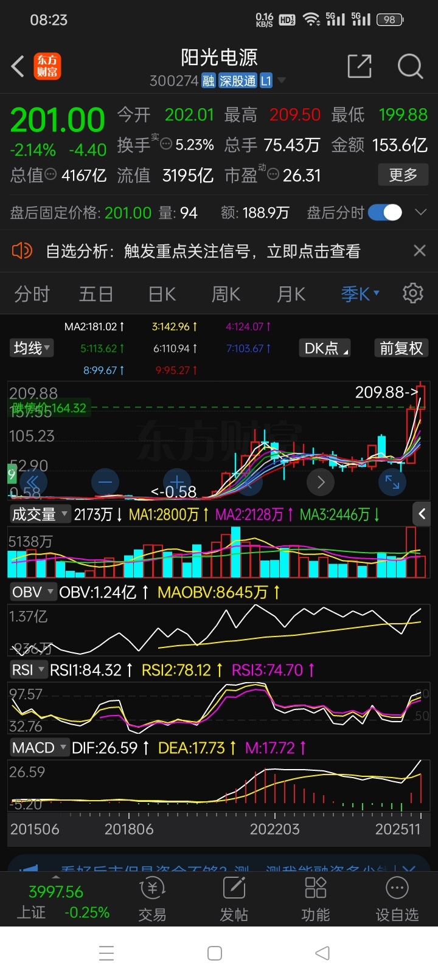Switch to 分时 chart tab
This screenshot has width=438, height=980.
32,294
